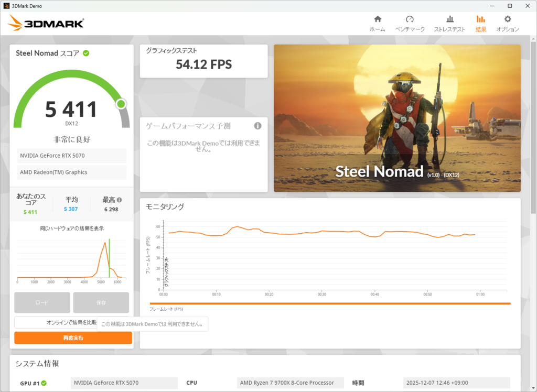Image resolution: width=537 pixels, height=392 pixels.
Task: Click the green checkmark beside Steel Nomad スコア
Action: 86,53
